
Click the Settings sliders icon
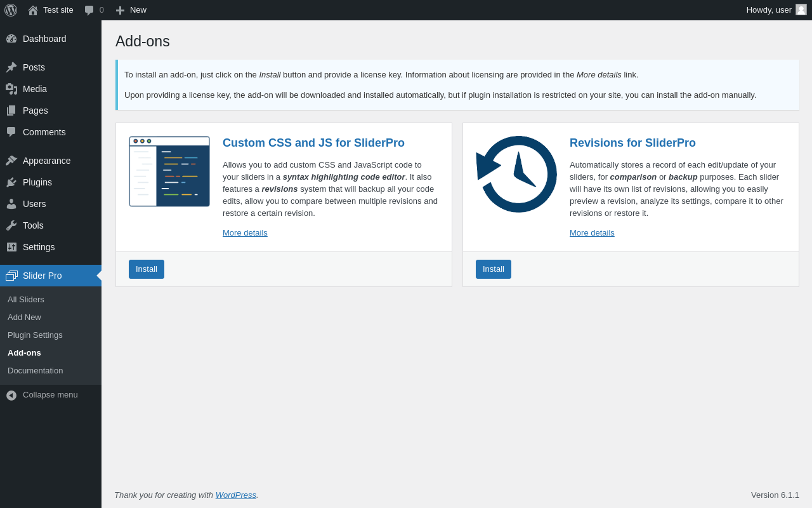pos(11,247)
